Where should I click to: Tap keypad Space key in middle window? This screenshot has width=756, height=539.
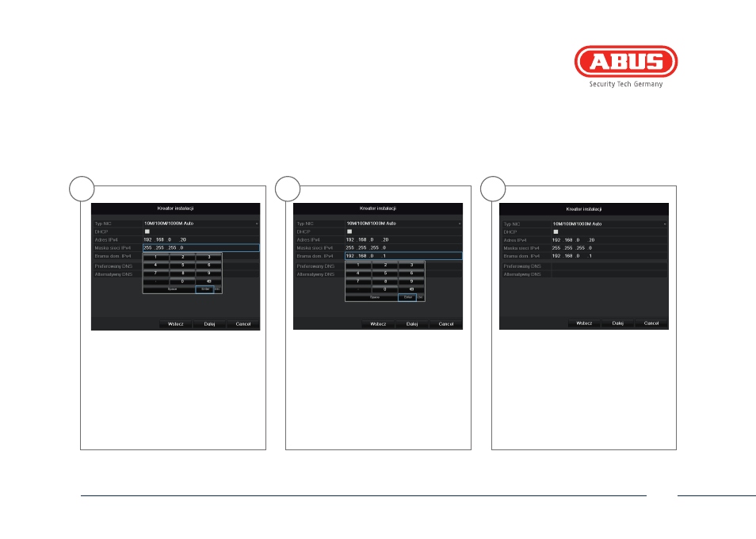[375, 297]
